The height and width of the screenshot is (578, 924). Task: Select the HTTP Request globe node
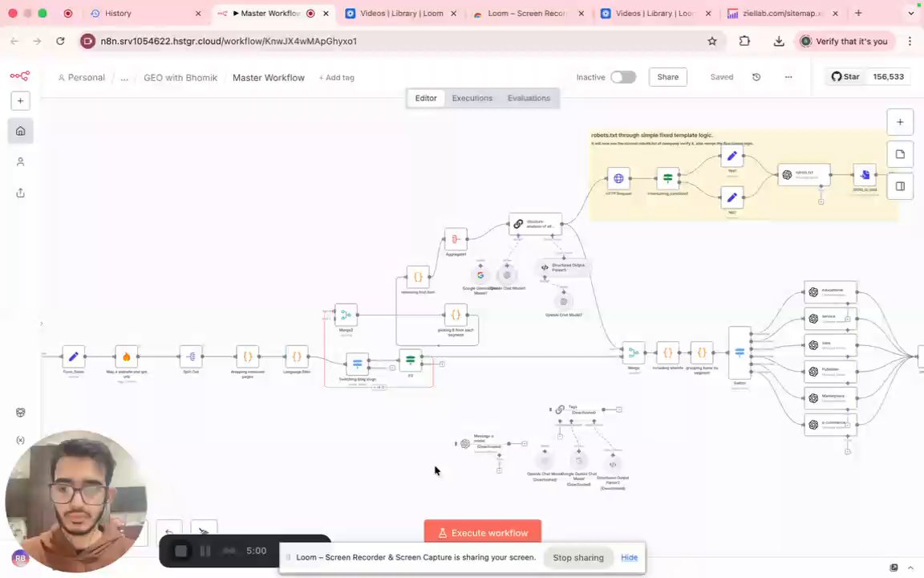pyautogui.click(x=618, y=178)
